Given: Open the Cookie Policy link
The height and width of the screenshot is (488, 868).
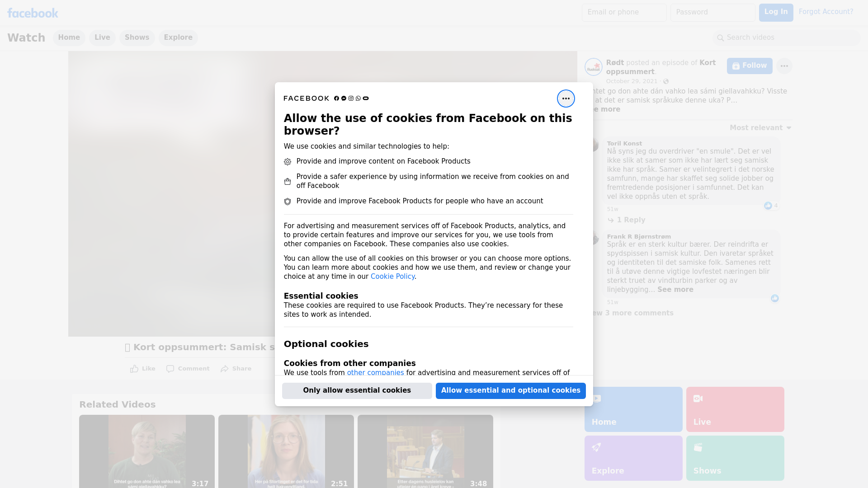Looking at the screenshot, I should pos(392,277).
